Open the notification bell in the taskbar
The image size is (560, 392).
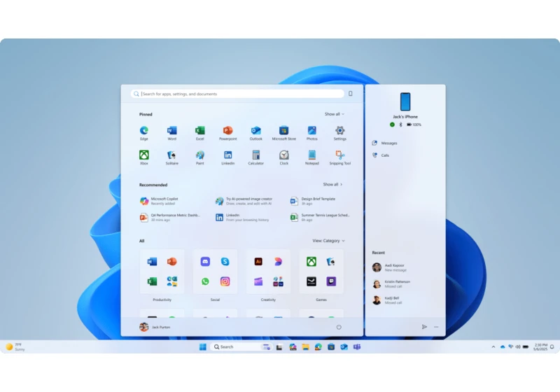pyautogui.click(x=552, y=346)
